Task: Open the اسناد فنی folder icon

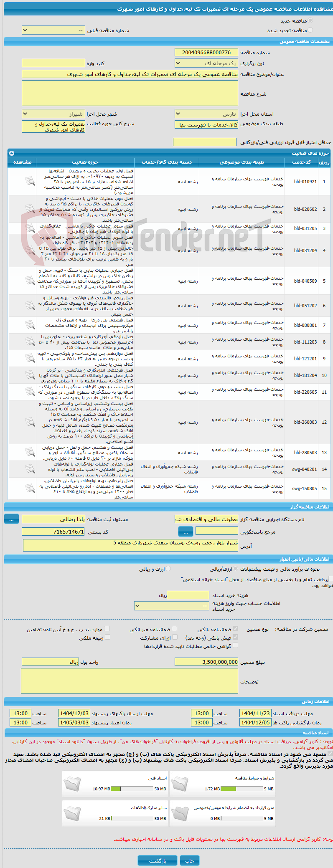Action: (73, 784)
